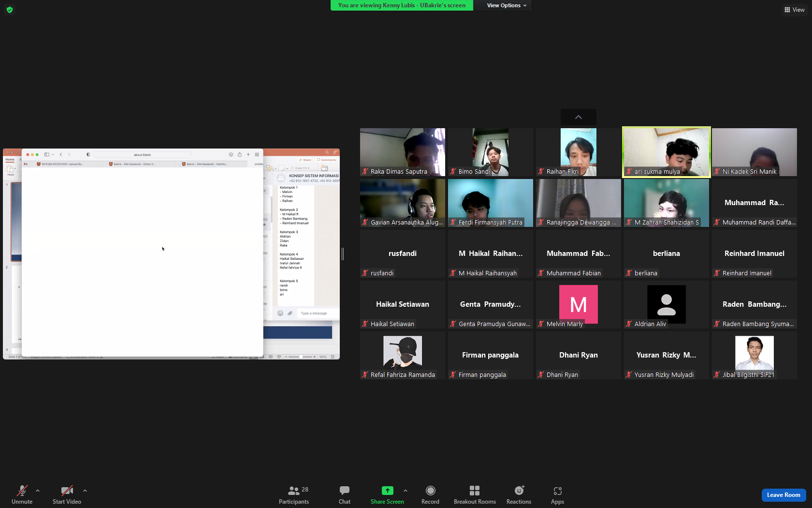The height and width of the screenshot is (508, 812).
Task: Start recording with the Record button
Action: [430, 494]
